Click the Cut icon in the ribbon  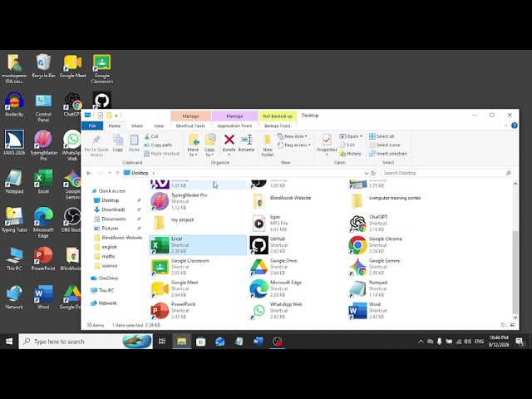[x=147, y=136]
